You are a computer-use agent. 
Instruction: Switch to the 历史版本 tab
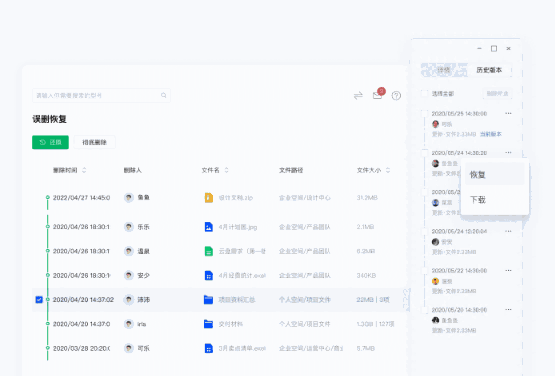pyautogui.click(x=489, y=70)
